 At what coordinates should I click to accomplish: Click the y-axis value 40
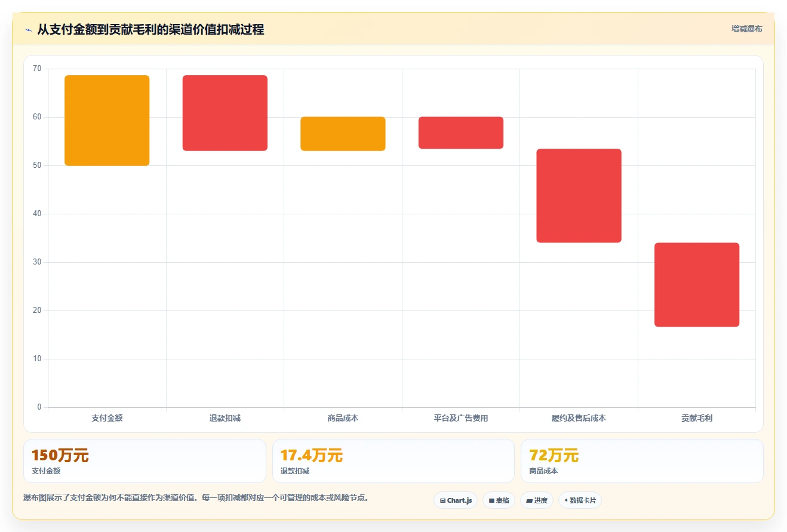coord(37,214)
